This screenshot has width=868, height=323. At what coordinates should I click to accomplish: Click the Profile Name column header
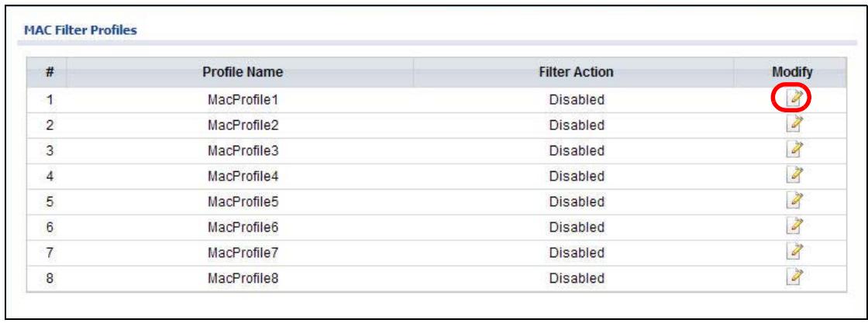point(243,72)
